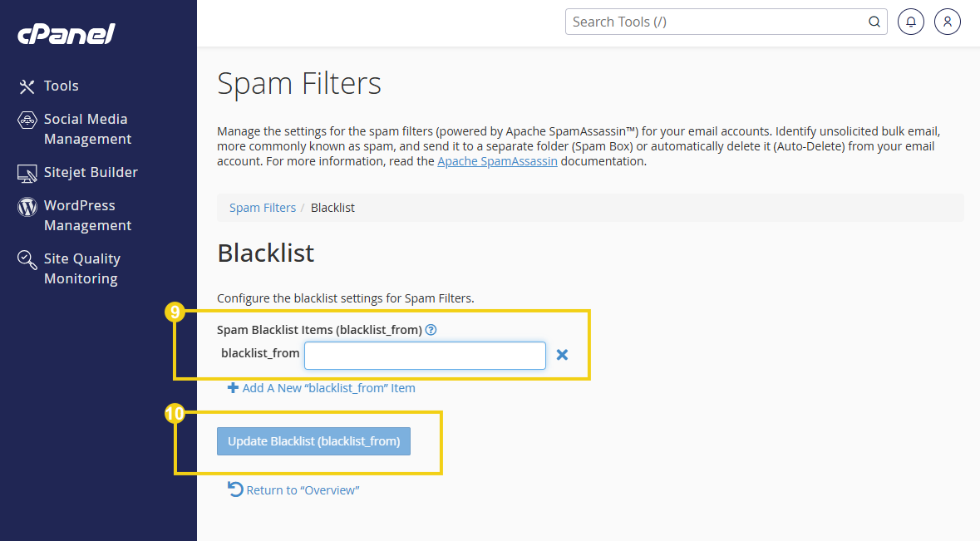The image size is (980, 541).
Task: Click the user account icon
Action: click(x=947, y=22)
